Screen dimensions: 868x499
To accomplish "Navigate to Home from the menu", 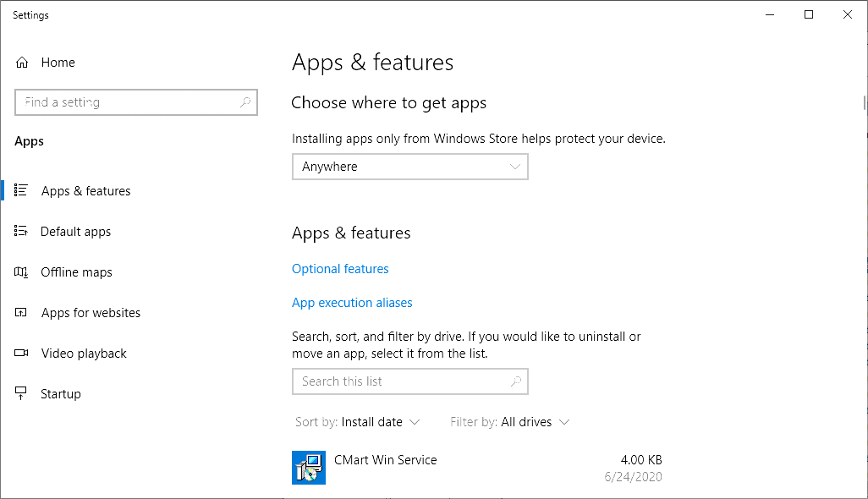I will click(x=59, y=62).
